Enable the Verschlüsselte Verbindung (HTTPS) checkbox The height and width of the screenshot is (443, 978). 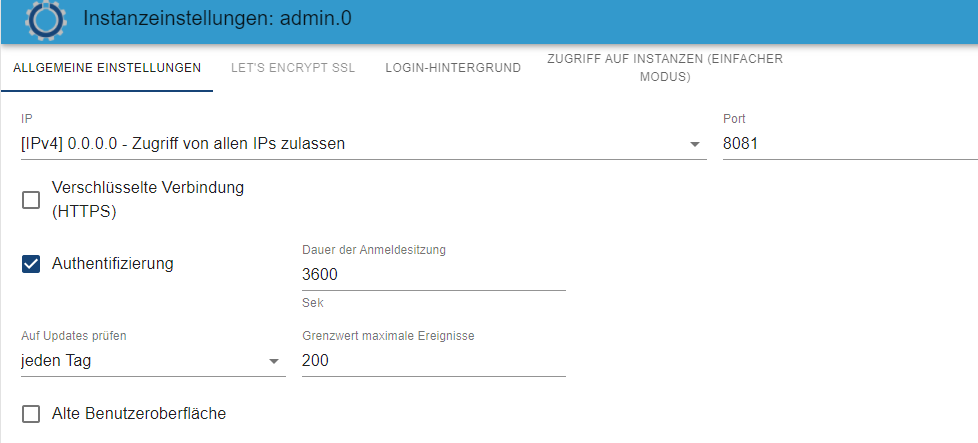31,200
